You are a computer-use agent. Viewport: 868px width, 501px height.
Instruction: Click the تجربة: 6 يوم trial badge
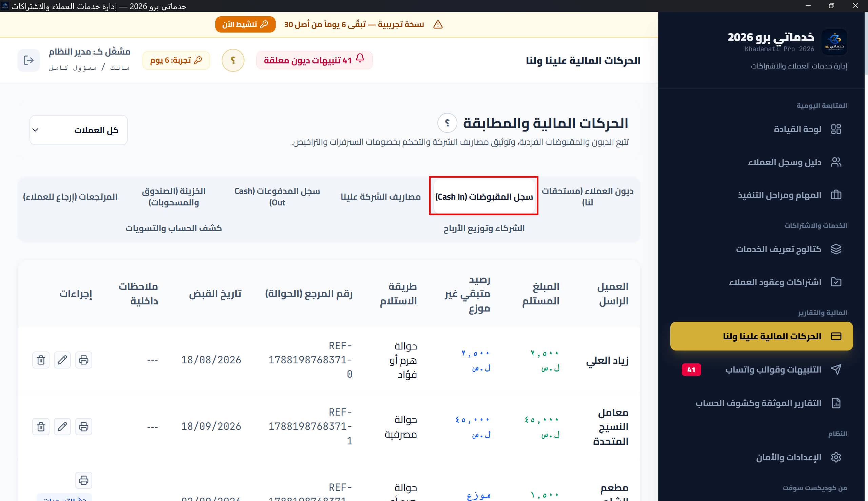point(176,60)
